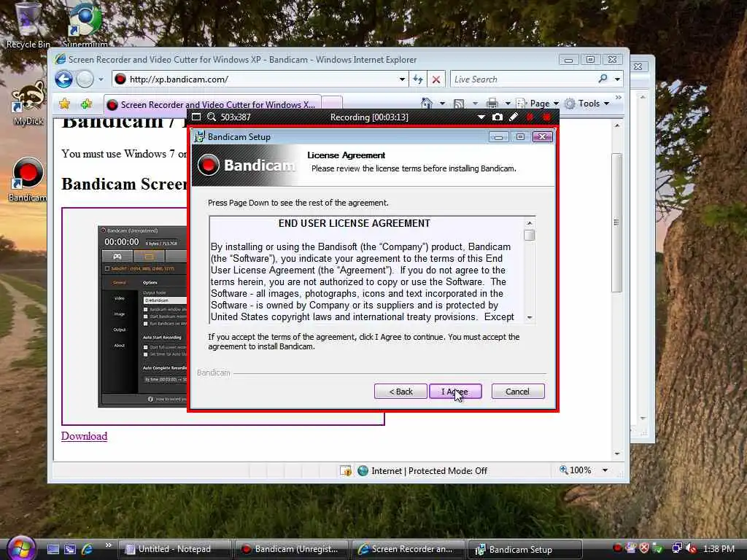
Task: Take a screenshot with the Bandicam camera icon
Action: point(498,117)
